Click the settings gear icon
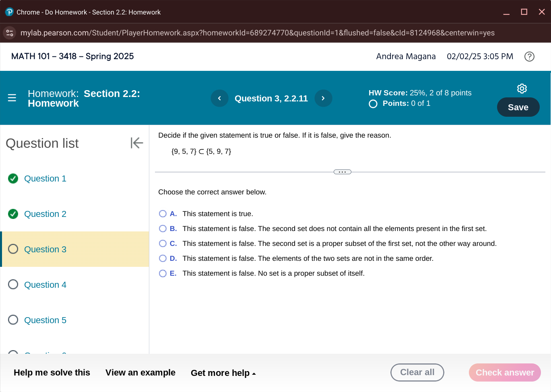 point(522,88)
